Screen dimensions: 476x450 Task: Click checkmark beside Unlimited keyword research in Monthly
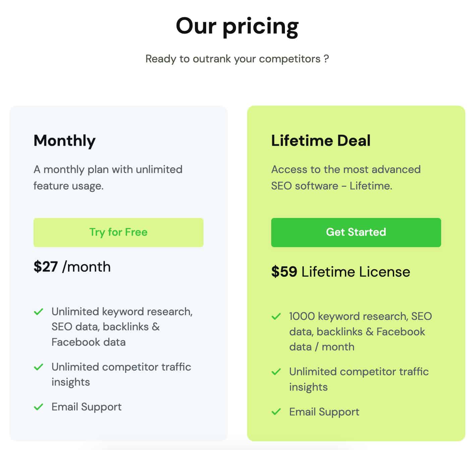point(39,312)
